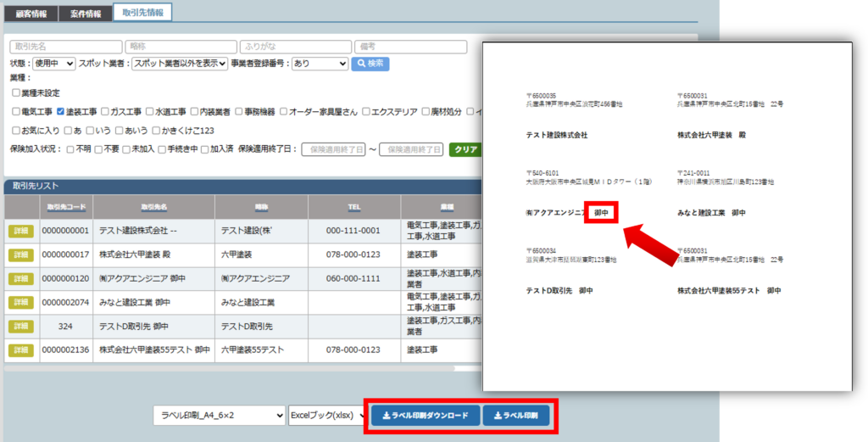Click the 検索 search button with magnifier icon
The width and height of the screenshot is (868, 442).
370,64
